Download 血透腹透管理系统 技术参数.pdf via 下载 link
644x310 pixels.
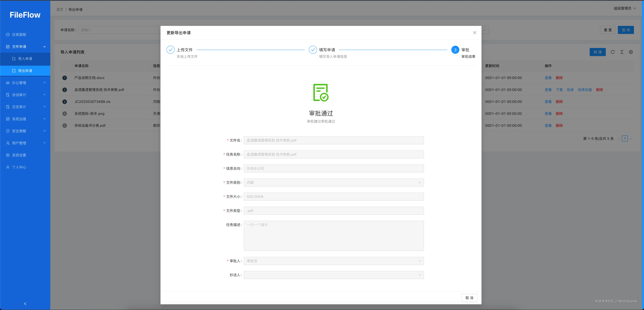coord(559,90)
